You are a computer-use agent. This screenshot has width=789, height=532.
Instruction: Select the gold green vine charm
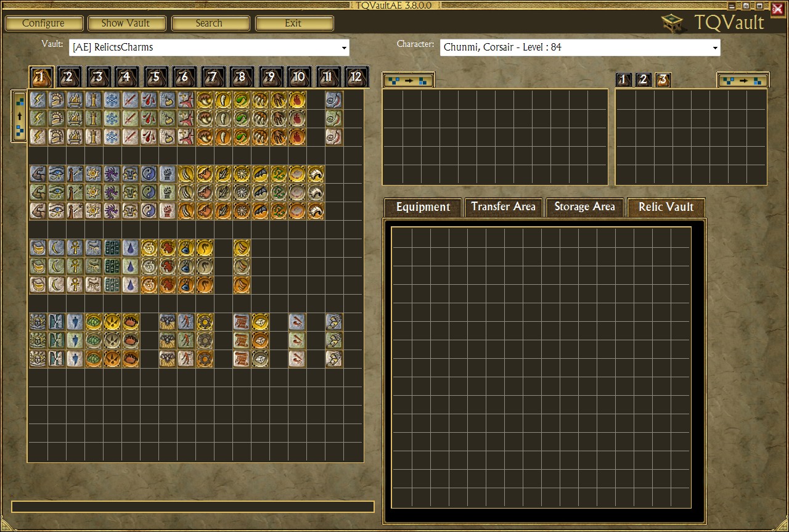(279, 174)
